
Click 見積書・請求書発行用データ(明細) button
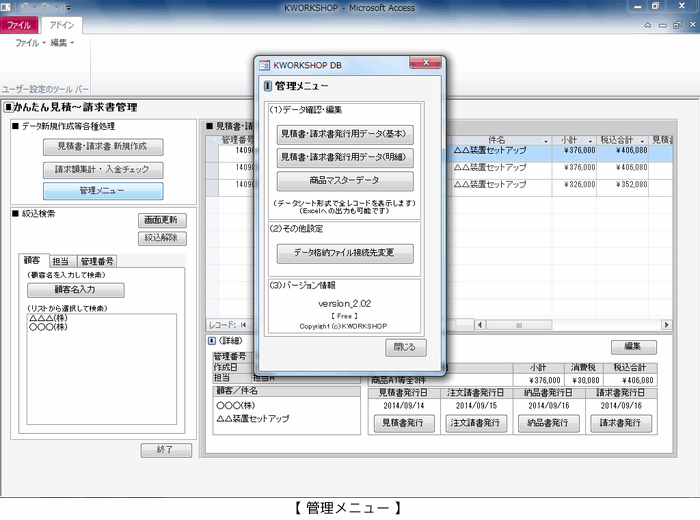tap(345, 158)
